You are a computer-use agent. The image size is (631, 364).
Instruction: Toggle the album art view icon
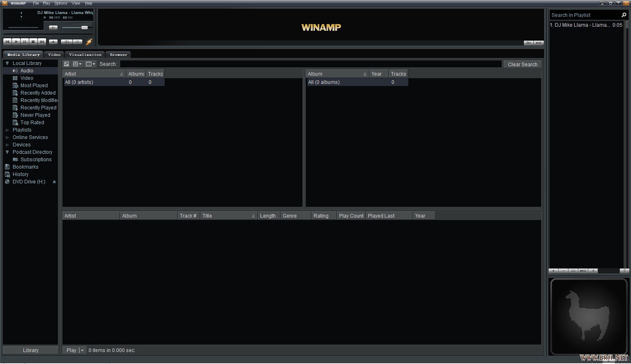[x=66, y=64]
